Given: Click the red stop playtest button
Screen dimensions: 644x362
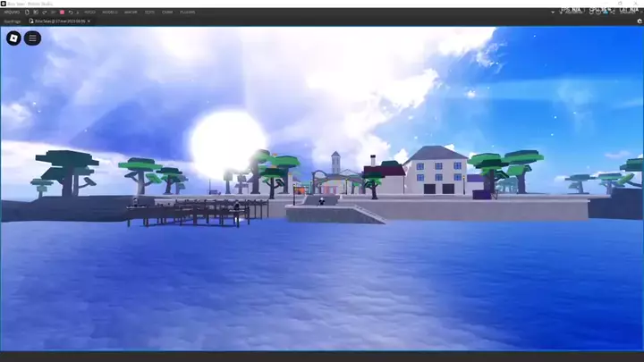Looking at the screenshot, I should (62, 12).
